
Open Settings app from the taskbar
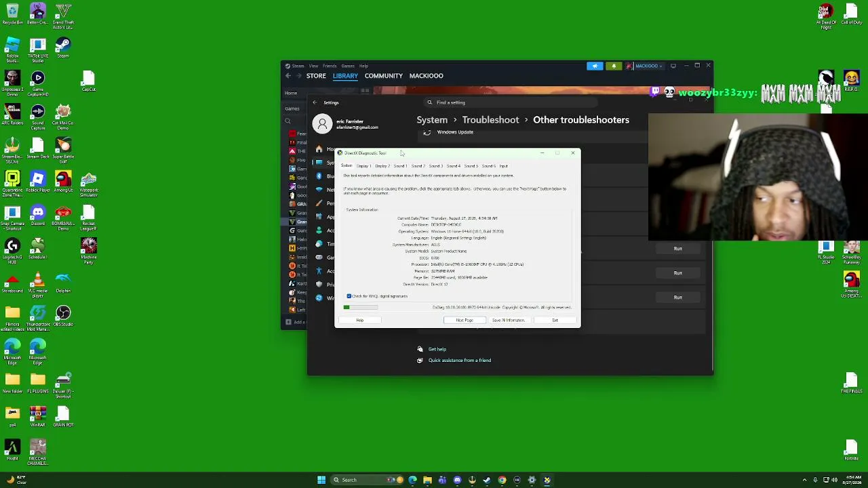[532, 480]
